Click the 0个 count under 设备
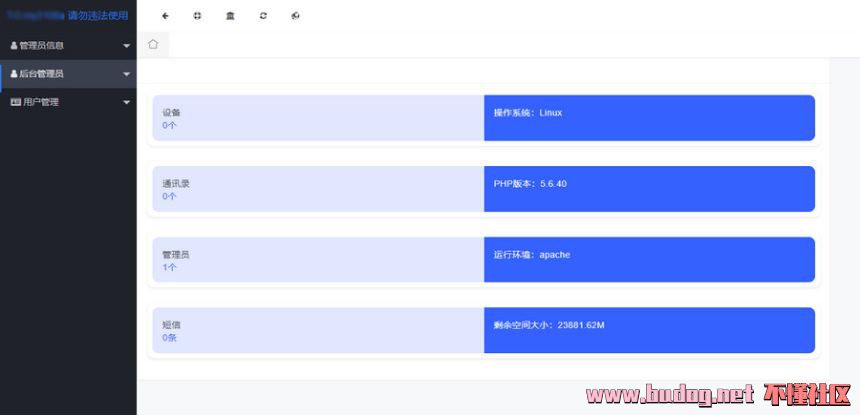The height and width of the screenshot is (415, 860). [169, 125]
